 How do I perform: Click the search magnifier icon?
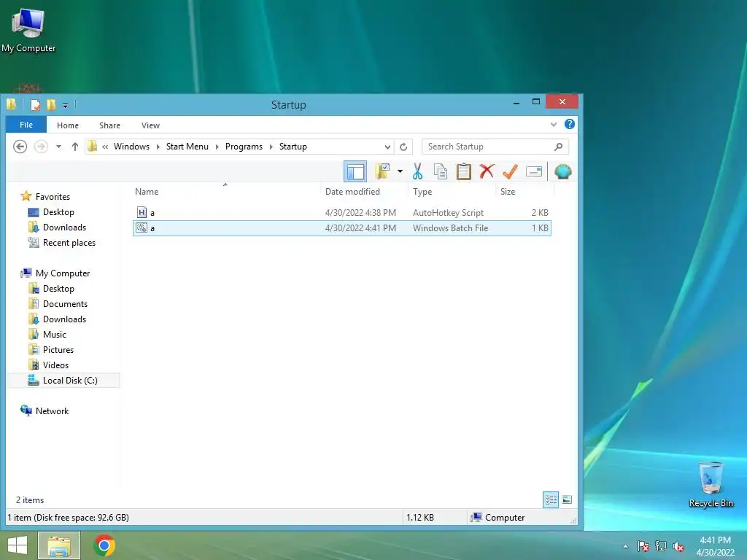pyautogui.click(x=559, y=147)
